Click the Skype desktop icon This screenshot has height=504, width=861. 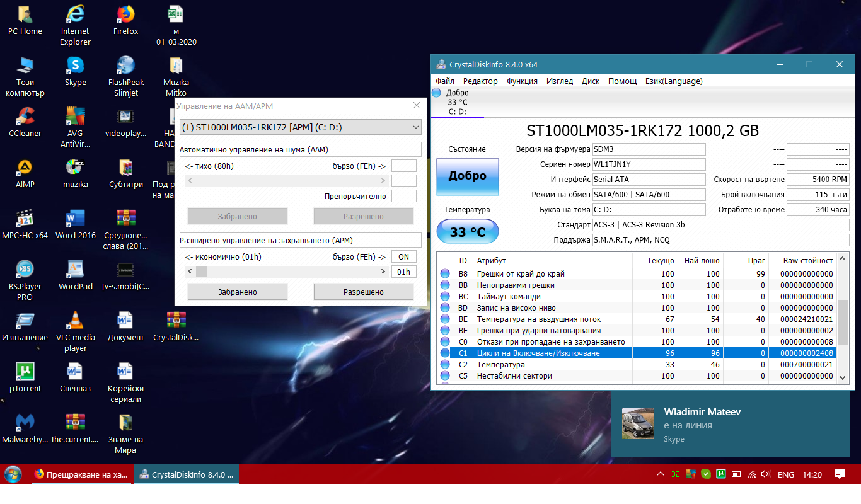[76, 66]
